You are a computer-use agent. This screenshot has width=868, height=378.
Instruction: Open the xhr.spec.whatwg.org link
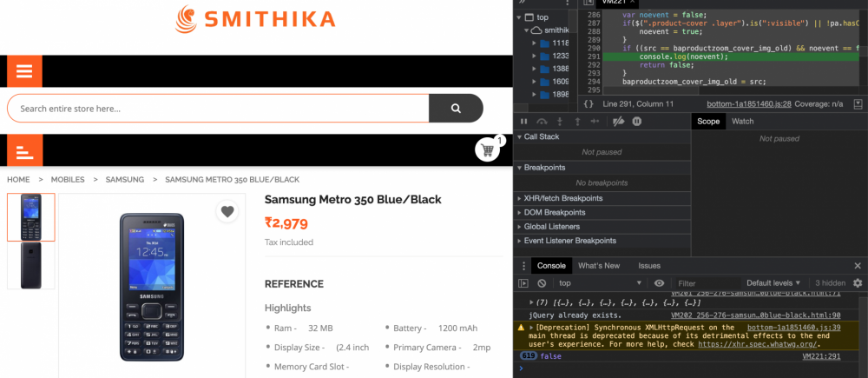point(757,344)
